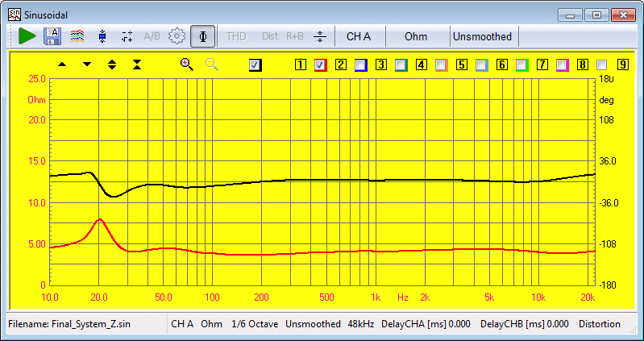Enable the magenta overlay checkbox
Image resolution: width=644 pixels, height=341 pixels.
click(562, 65)
